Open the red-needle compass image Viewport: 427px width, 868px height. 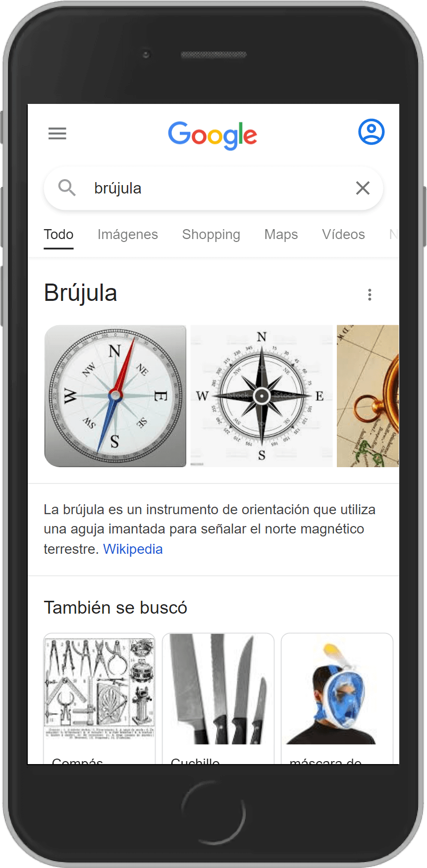[115, 396]
